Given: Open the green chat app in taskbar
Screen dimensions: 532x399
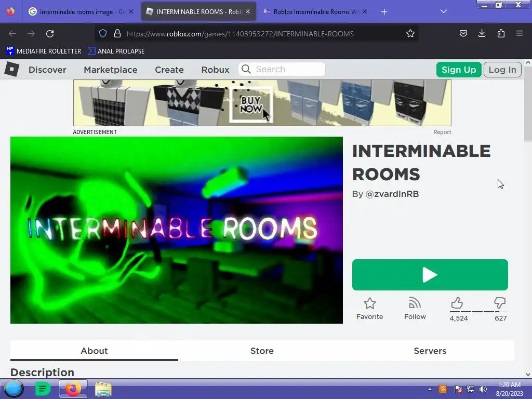Looking at the screenshot, I should pos(43,389).
